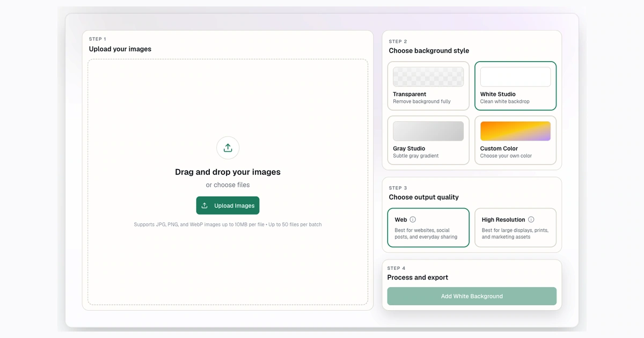Click 'Best for websites, social posts' description

(426, 233)
